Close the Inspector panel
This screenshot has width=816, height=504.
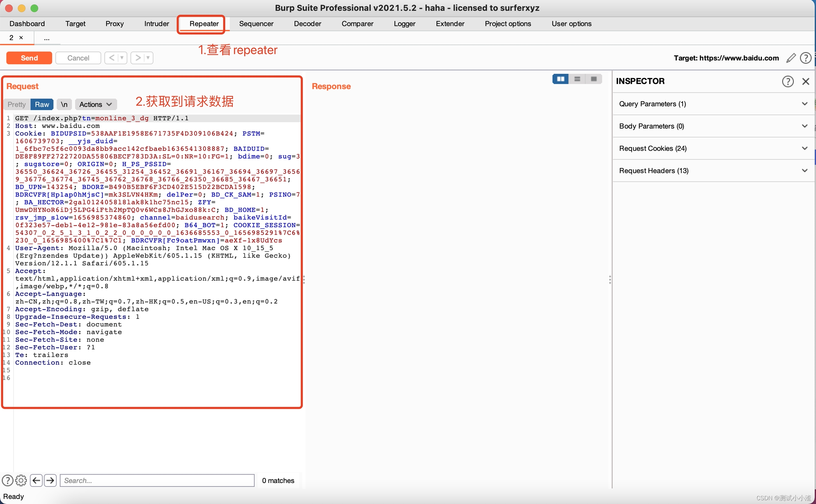click(x=805, y=81)
